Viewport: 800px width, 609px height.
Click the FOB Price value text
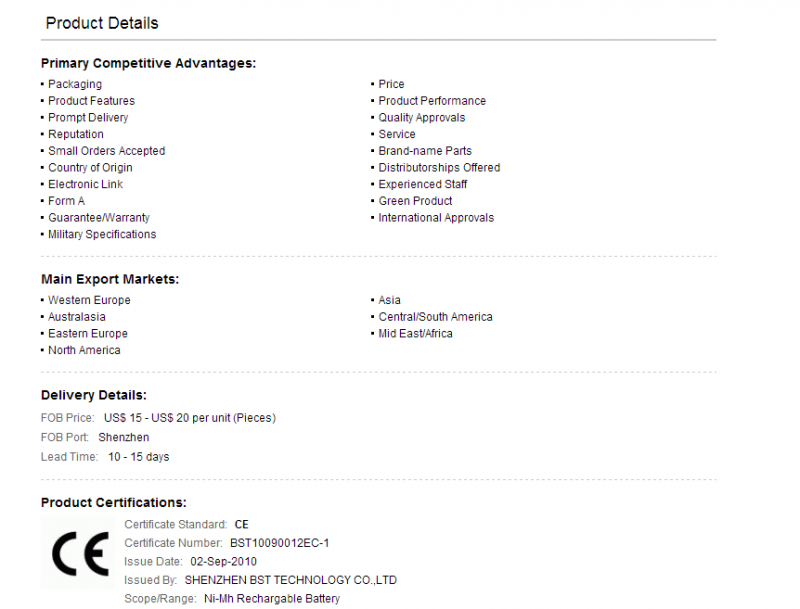click(190, 418)
